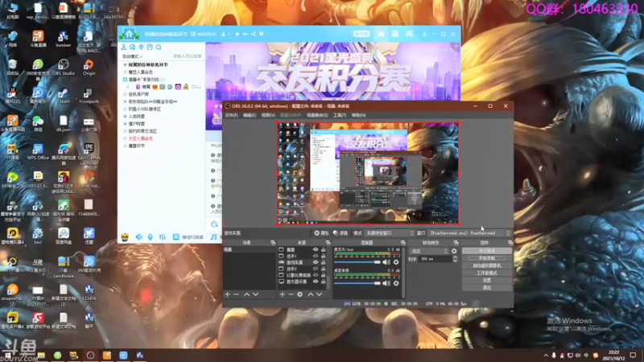Pop out the Sources dock panel

click(328, 243)
